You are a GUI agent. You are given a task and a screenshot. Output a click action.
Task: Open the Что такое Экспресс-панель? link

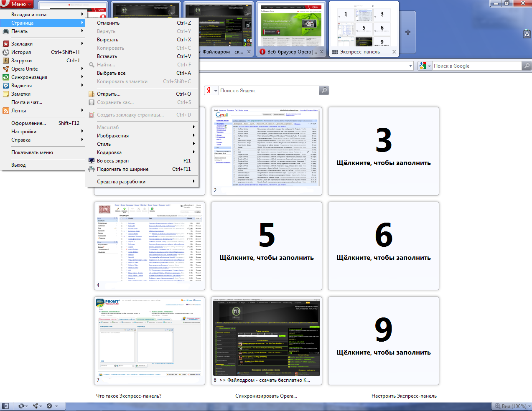click(129, 396)
